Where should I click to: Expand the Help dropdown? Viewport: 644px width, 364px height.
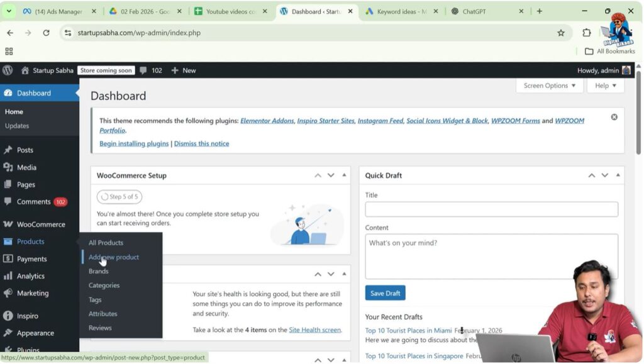604,85
